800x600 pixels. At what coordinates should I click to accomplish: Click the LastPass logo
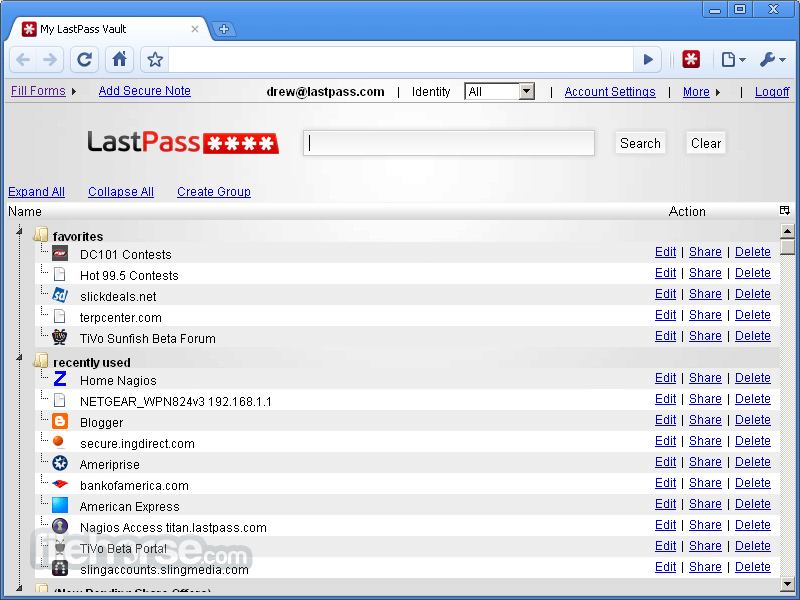[183, 142]
